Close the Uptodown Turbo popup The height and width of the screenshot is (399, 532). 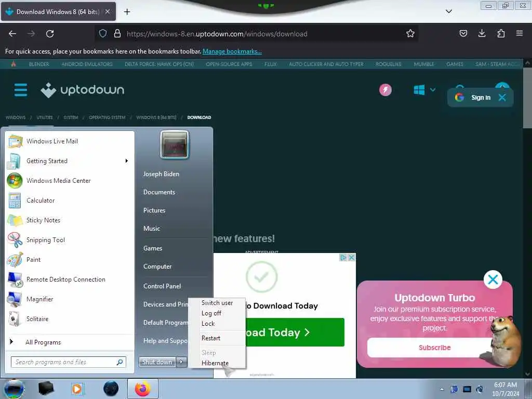[x=493, y=280]
